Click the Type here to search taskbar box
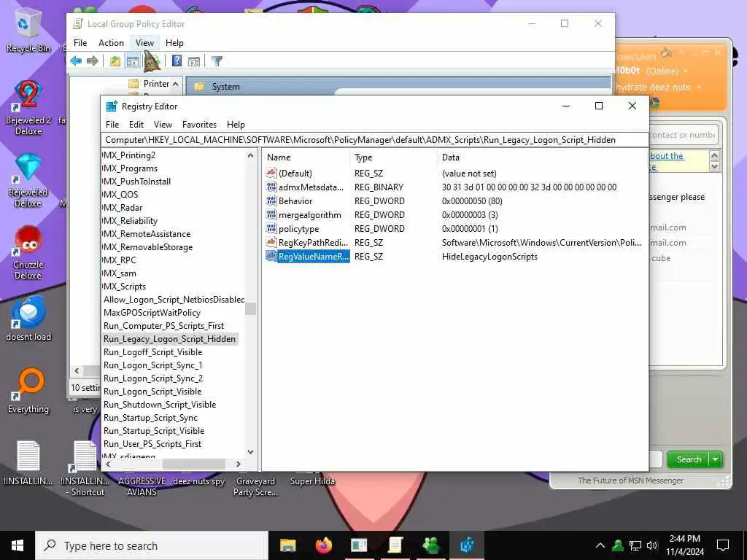 [x=152, y=545]
